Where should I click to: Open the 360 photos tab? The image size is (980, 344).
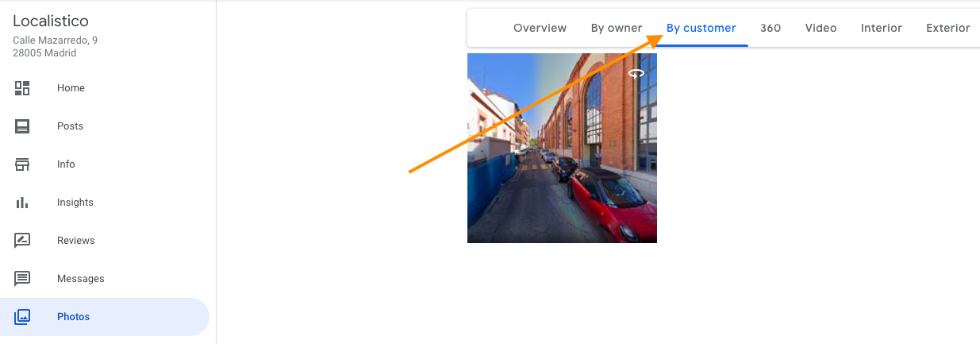(x=771, y=28)
